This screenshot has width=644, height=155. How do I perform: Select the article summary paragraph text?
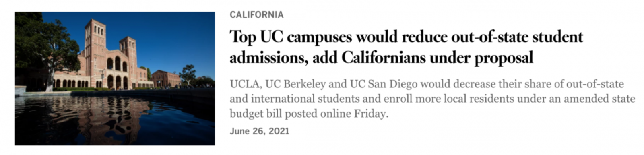pyautogui.click(x=432, y=99)
